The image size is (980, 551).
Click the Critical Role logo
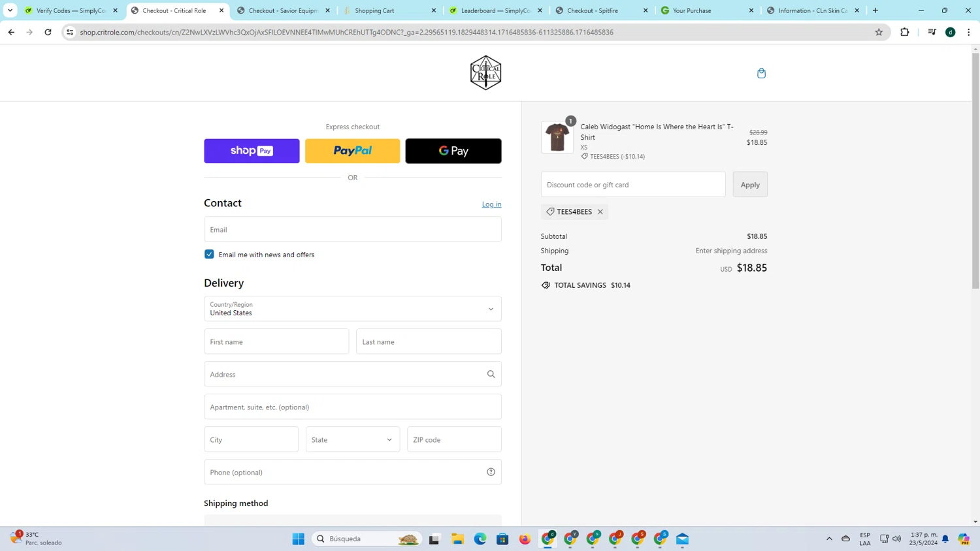(x=485, y=72)
